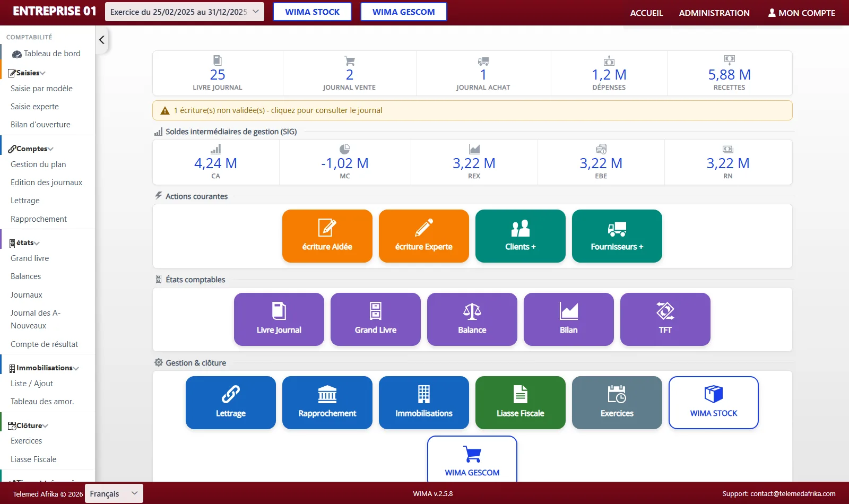Open the Lettrage link tile

pos(231,403)
